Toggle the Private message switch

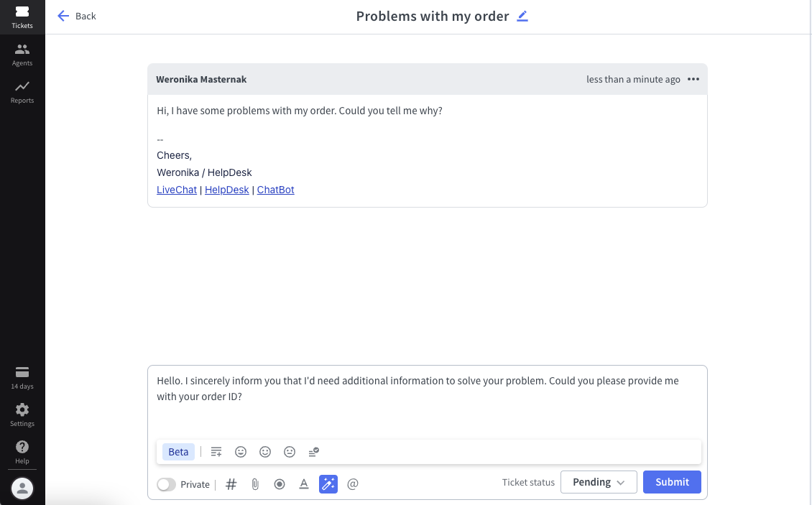click(x=166, y=484)
